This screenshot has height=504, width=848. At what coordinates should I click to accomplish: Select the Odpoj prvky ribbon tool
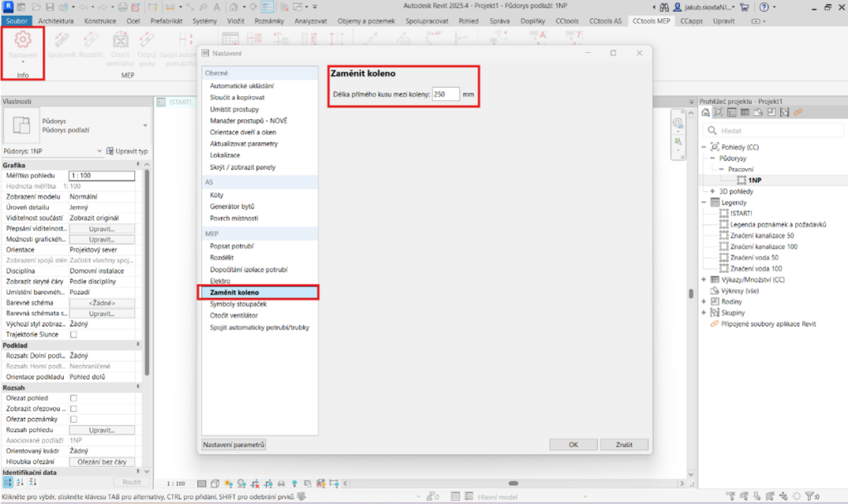(x=147, y=49)
